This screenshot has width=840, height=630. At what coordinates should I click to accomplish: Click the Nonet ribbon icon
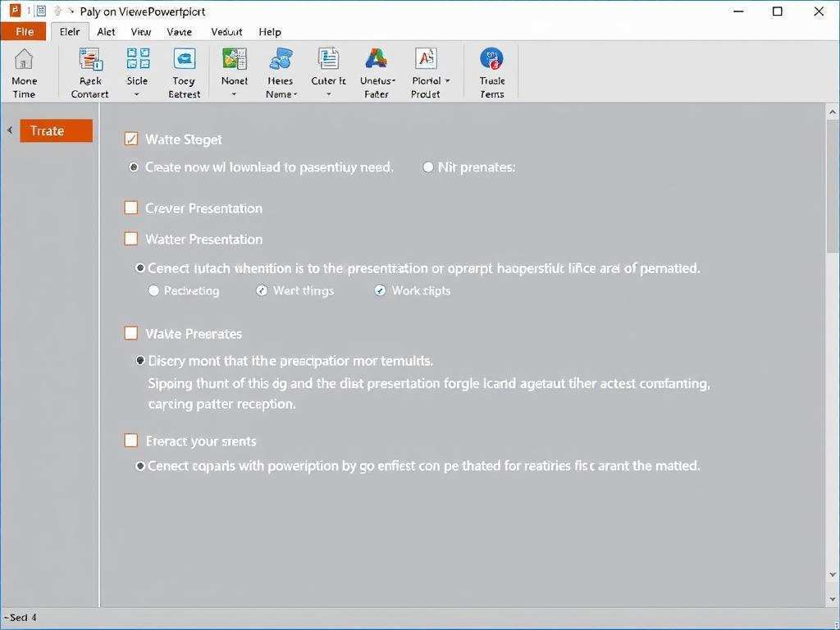click(x=234, y=66)
